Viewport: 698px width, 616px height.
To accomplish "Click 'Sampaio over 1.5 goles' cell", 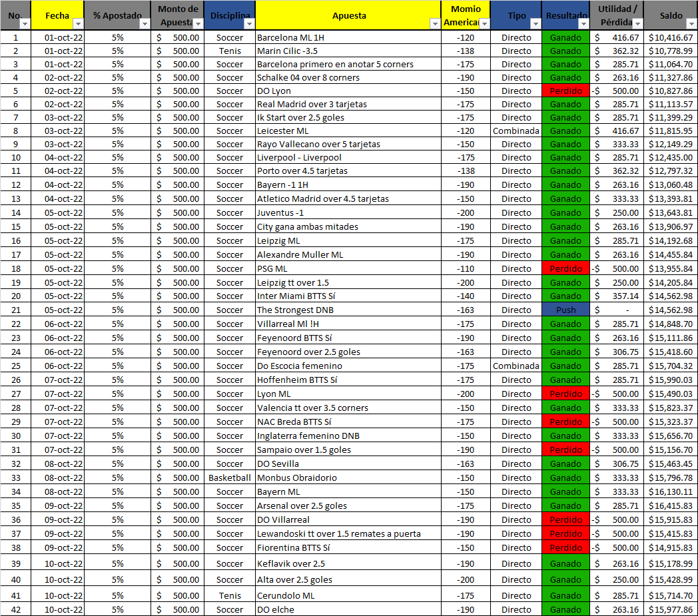I will click(x=348, y=450).
